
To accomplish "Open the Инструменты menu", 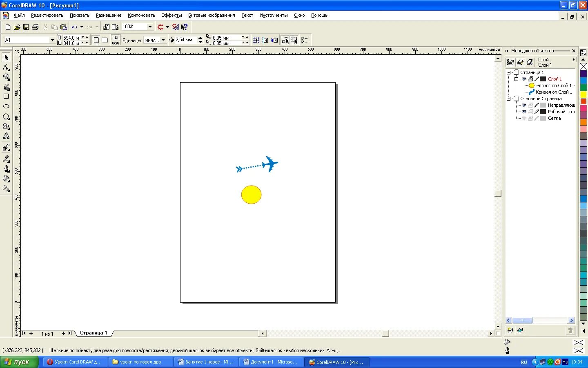I will pos(274,15).
